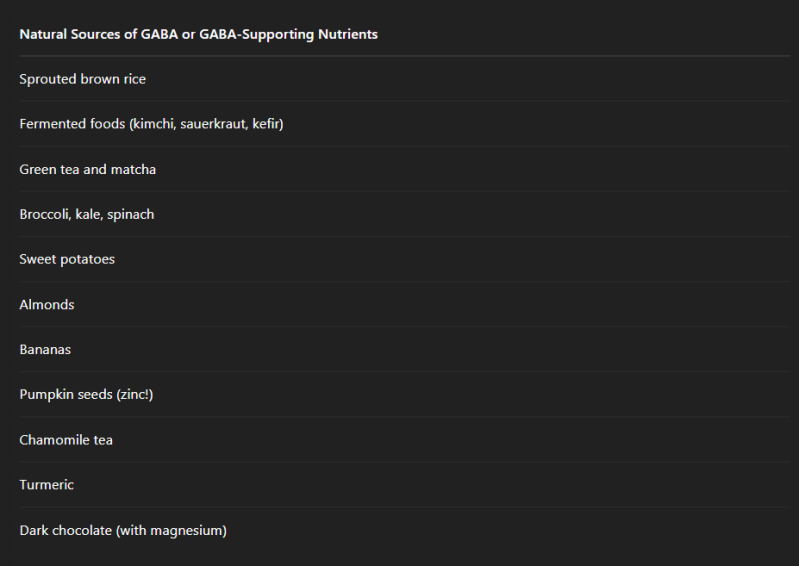Viewport: 799px width, 566px height.
Task: Select the Sweet potatoes entry
Action: coord(67,259)
